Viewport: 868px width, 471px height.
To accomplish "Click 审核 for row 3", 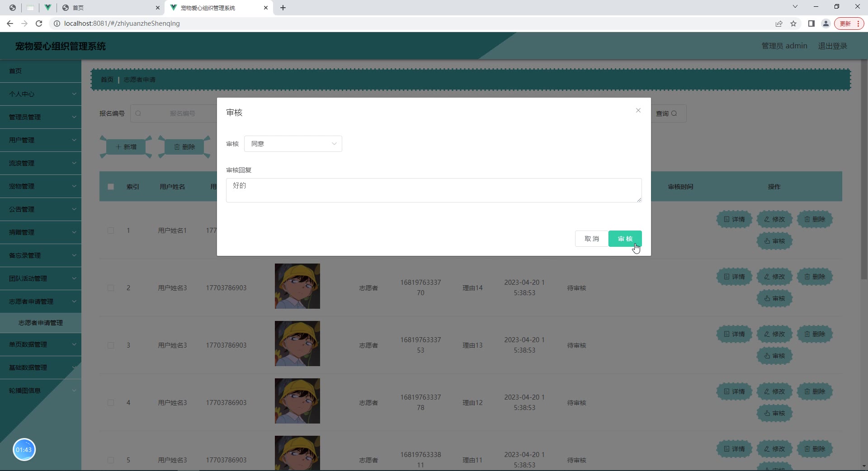I will [774, 356].
